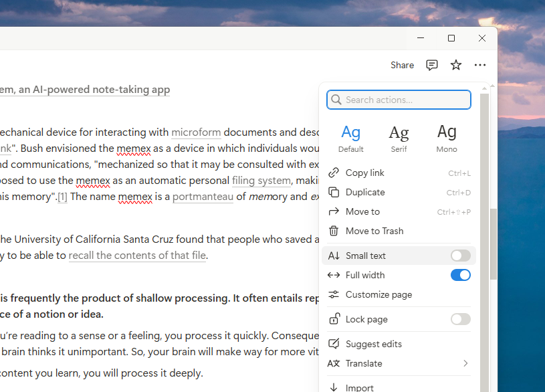Open the filing system link
This screenshot has height=392, width=545.
[x=261, y=181]
